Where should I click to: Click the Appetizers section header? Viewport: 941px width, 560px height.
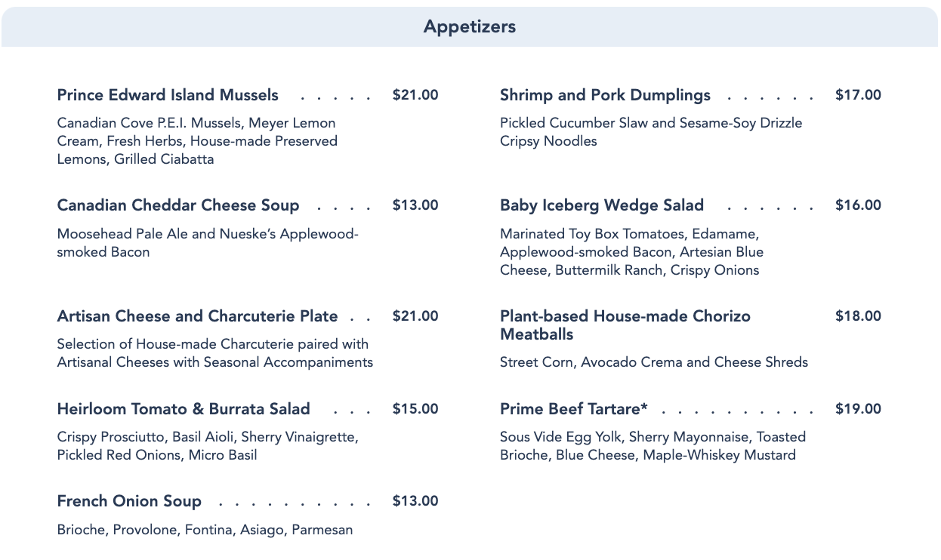point(469,27)
